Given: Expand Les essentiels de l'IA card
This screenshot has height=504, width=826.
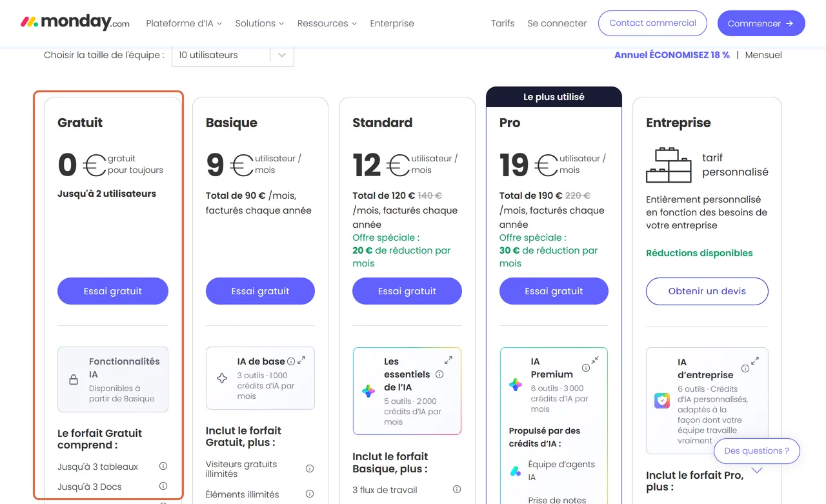Looking at the screenshot, I should 448,361.
